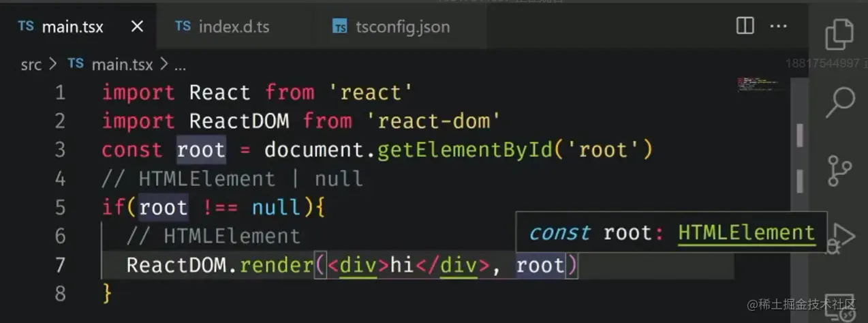The image size is (868, 323).
Task: Click root inside the if condition
Action: pos(164,207)
